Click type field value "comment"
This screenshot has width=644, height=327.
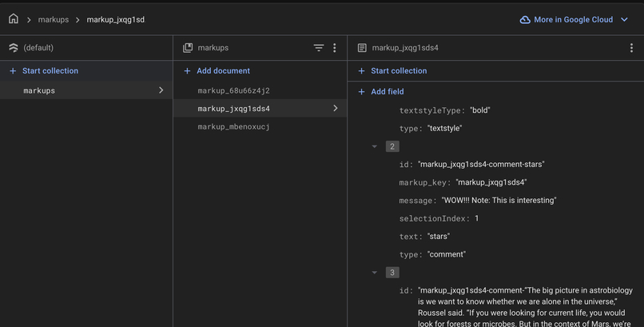(x=447, y=254)
